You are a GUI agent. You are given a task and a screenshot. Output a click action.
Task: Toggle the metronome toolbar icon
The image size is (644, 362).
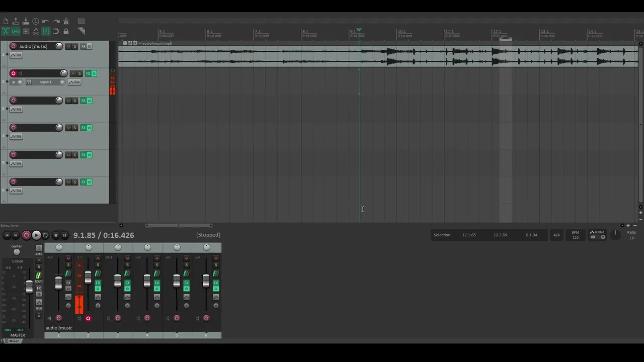pyautogui.click(x=66, y=21)
